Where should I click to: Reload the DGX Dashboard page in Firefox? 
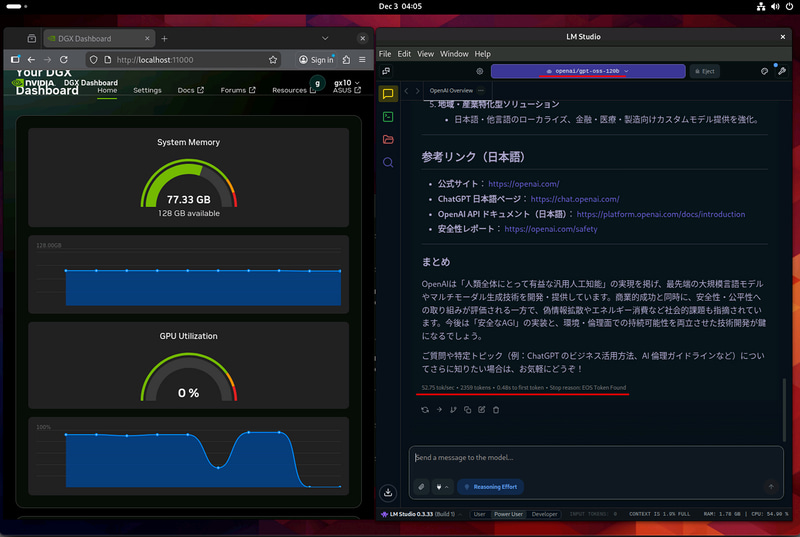click(x=63, y=60)
